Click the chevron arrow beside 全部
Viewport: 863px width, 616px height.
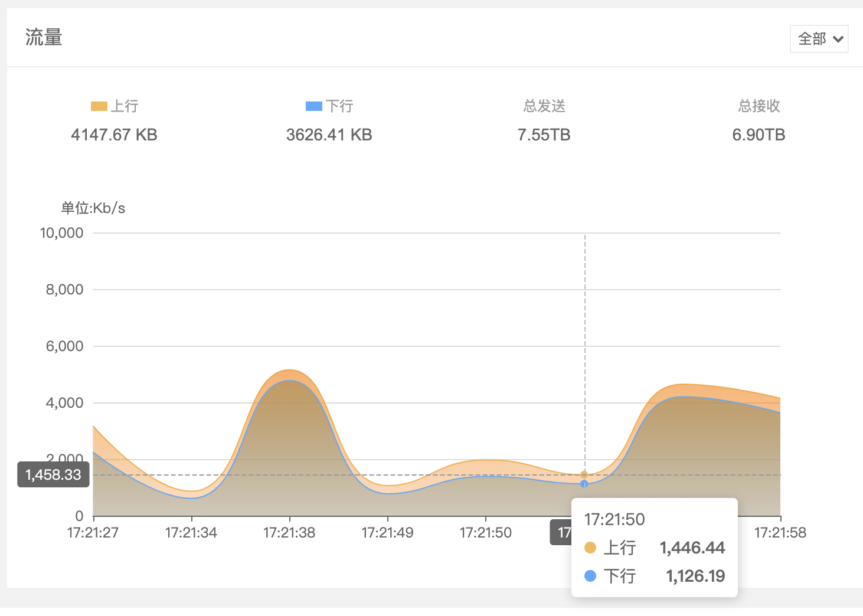[x=838, y=40]
